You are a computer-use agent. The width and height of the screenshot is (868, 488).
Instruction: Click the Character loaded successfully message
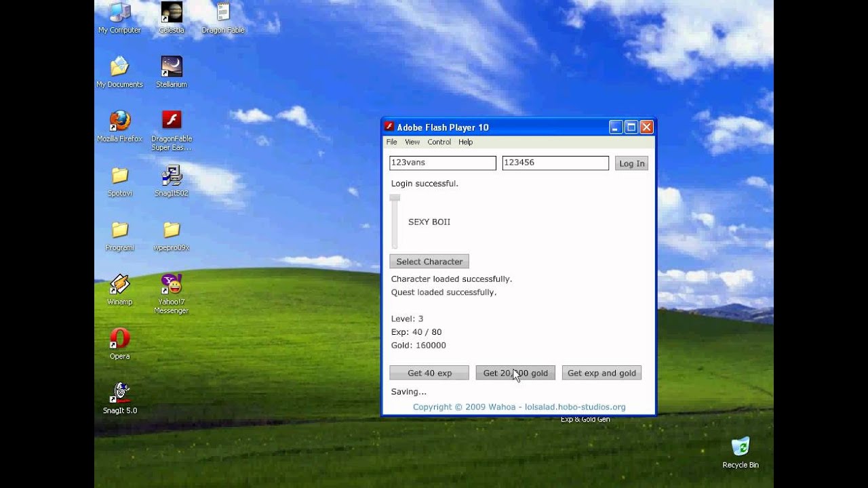click(x=452, y=279)
